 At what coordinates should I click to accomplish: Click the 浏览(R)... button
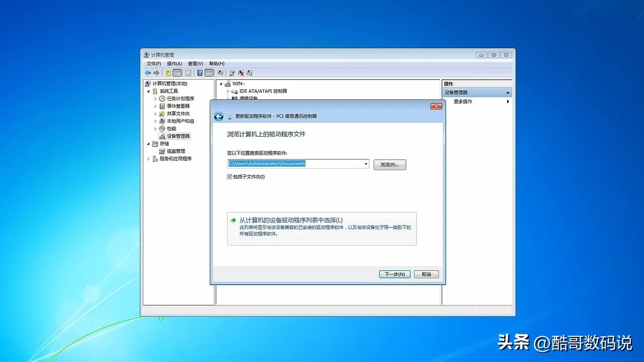point(390,165)
